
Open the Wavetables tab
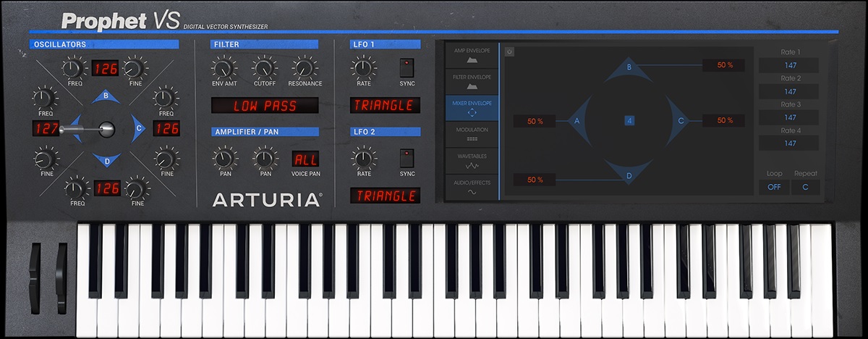point(472,161)
